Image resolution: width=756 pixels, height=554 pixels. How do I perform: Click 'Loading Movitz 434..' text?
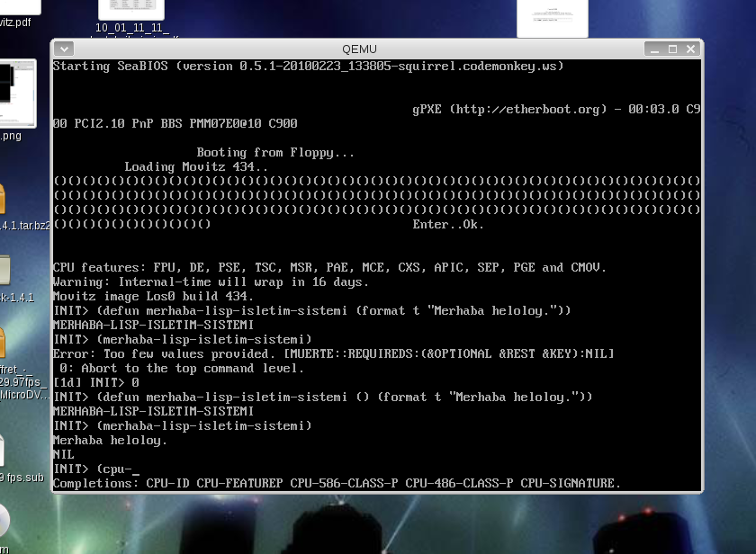point(196,166)
